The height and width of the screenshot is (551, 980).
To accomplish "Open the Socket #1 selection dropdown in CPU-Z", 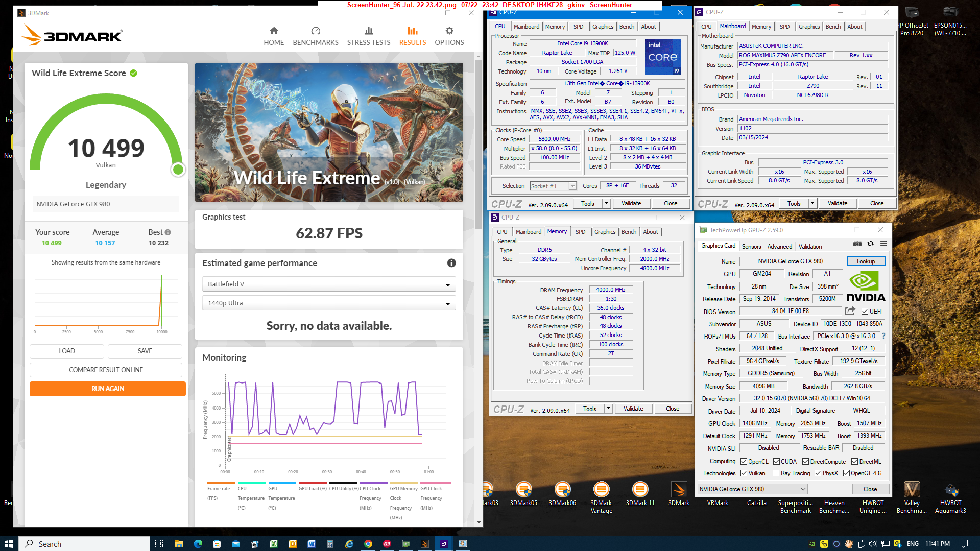I will (x=553, y=186).
